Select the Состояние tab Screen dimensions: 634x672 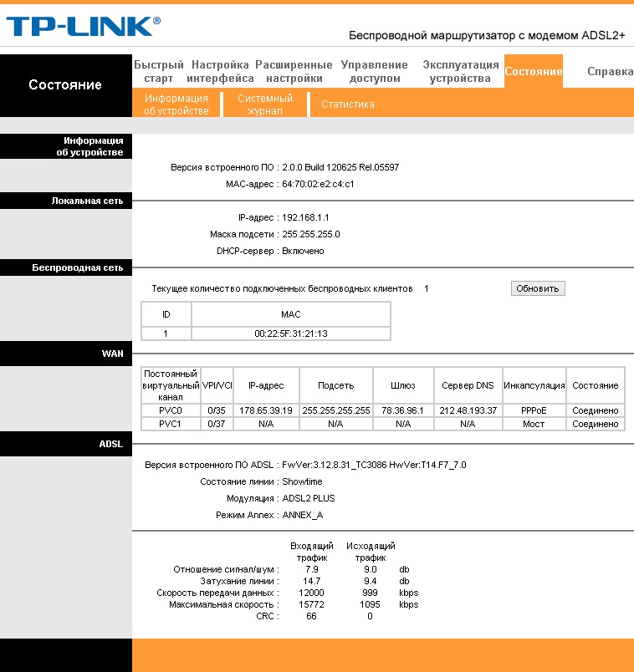click(533, 71)
